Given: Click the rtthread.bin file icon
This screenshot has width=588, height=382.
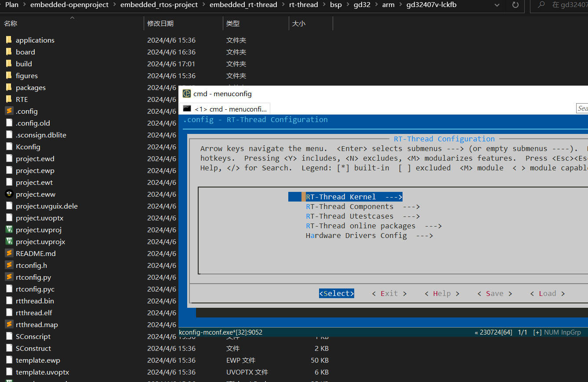Looking at the screenshot, I should click(9, 301).
